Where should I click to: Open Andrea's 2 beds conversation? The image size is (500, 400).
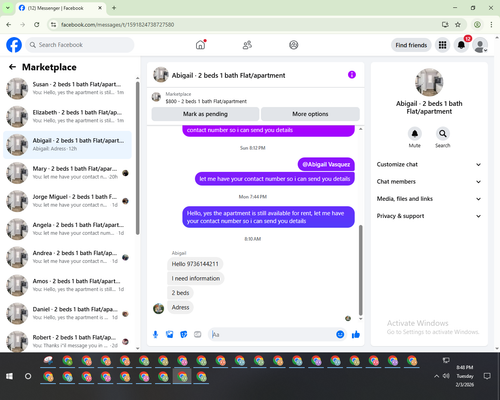67,257
